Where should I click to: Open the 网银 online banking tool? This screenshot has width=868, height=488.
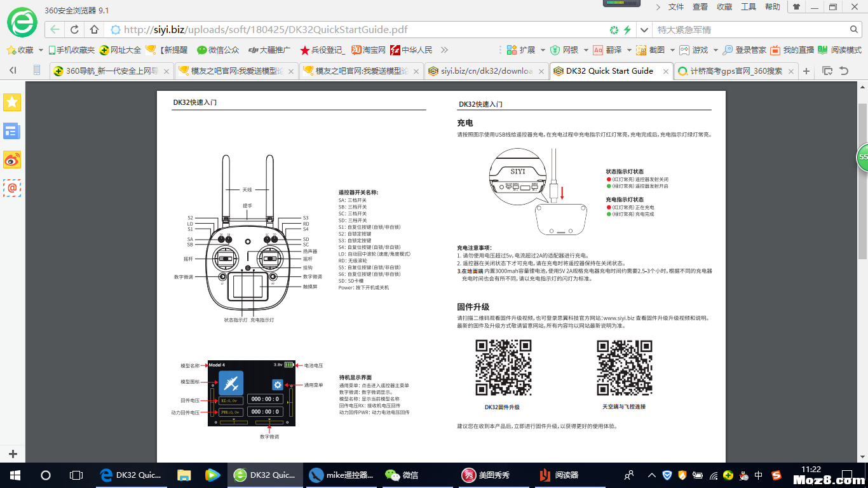(x=565, y=50)
